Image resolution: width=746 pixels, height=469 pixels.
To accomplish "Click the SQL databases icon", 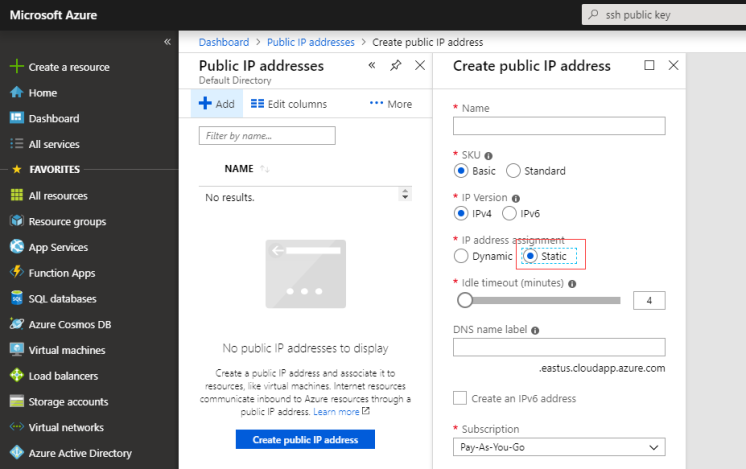I will coord(17,298).
